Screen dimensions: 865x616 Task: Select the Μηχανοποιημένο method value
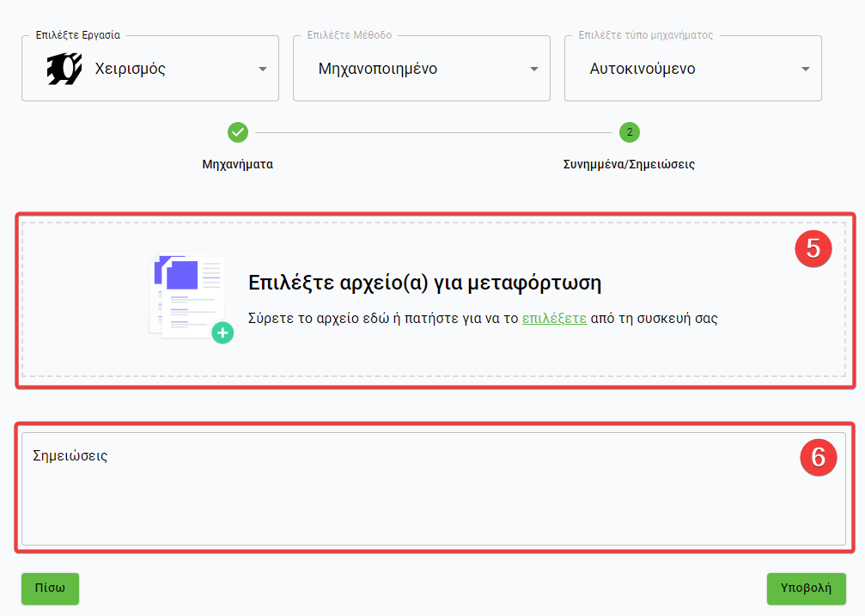click(378, 69)
